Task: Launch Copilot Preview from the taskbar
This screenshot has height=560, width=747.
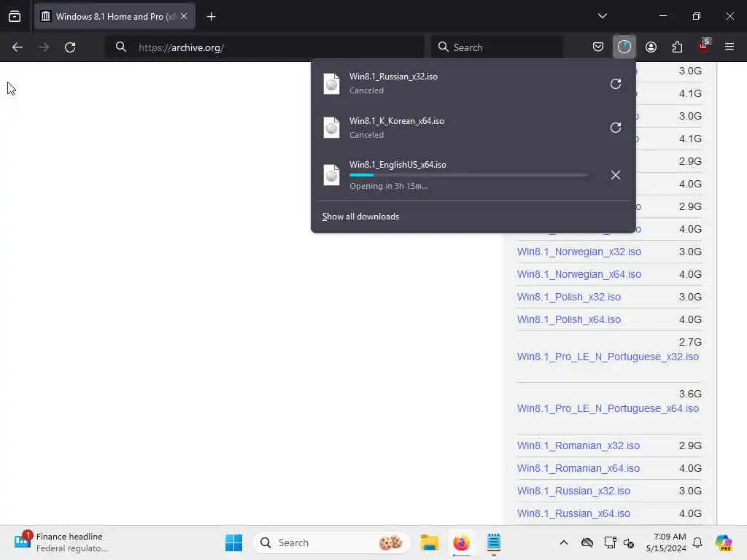Action: (x=724, y=542)
